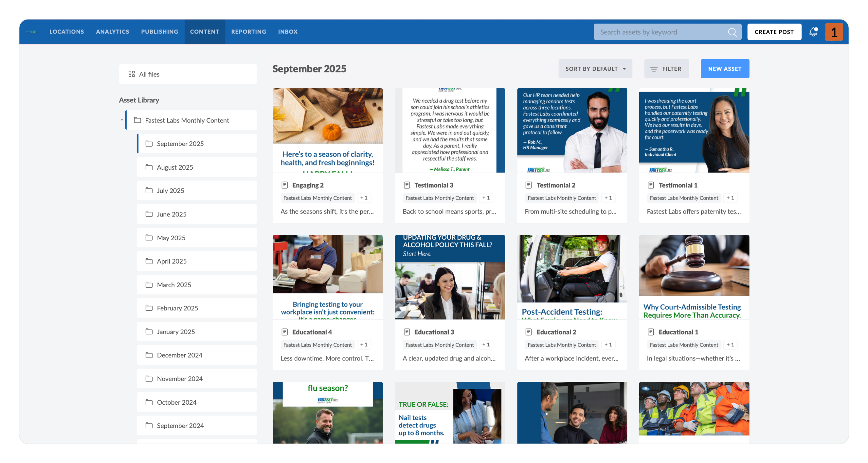Click the New Asset button
The image size is (868, 463).
coord(724,69)
